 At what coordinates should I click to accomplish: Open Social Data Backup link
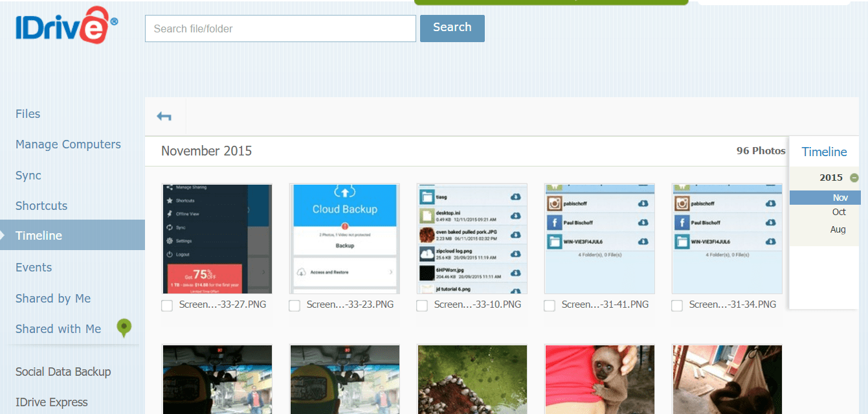(x=63, y=372)
